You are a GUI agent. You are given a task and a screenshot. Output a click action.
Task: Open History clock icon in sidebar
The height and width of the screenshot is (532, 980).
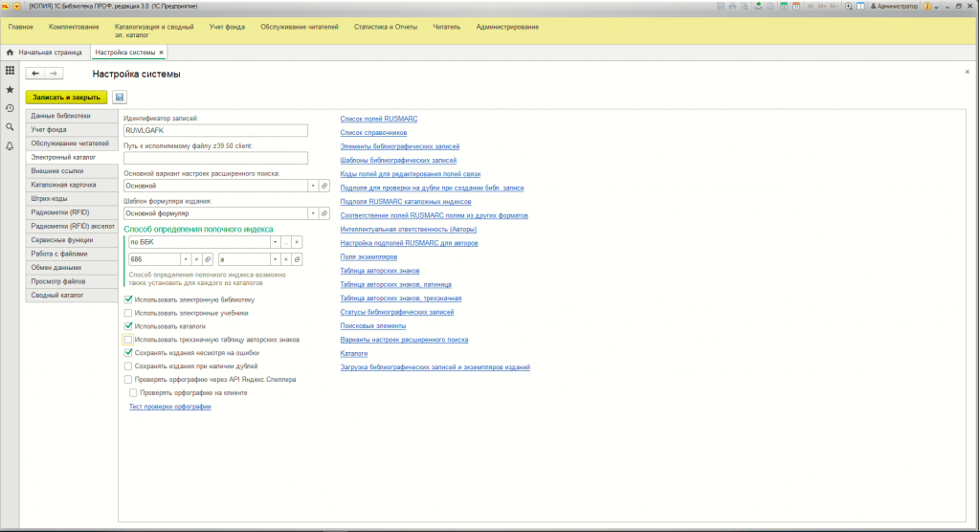(x=10, y=108)
